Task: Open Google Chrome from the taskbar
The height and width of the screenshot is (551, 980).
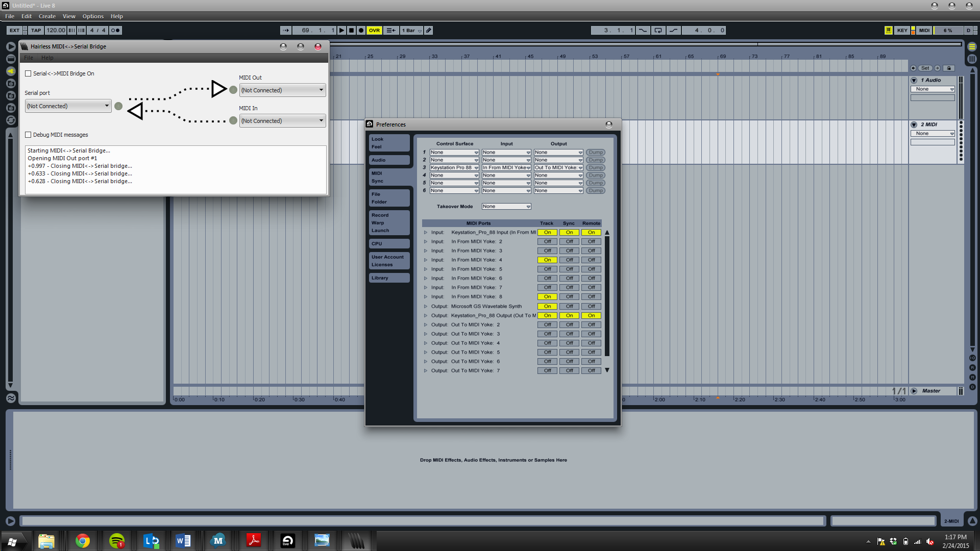Action: coord(82,541)
